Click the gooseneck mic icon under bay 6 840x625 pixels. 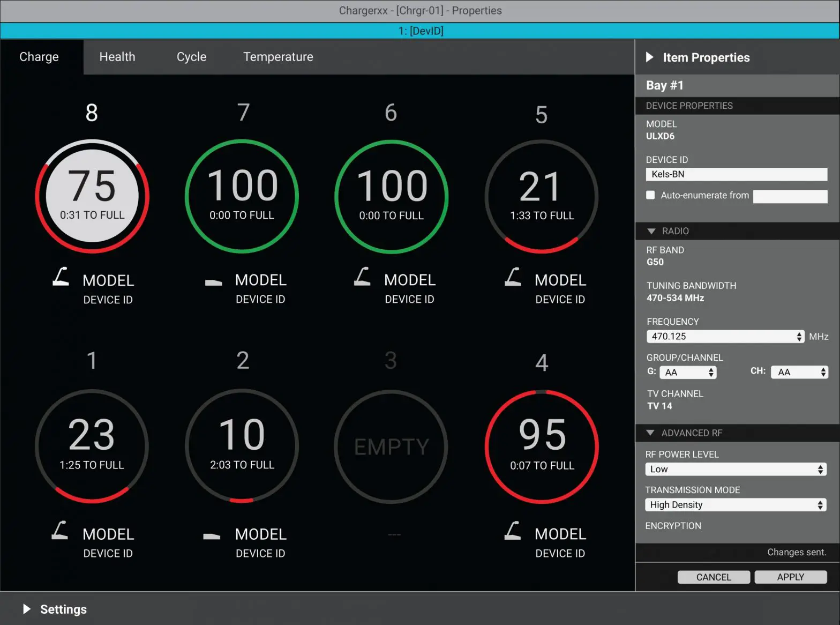click(362, 277)
